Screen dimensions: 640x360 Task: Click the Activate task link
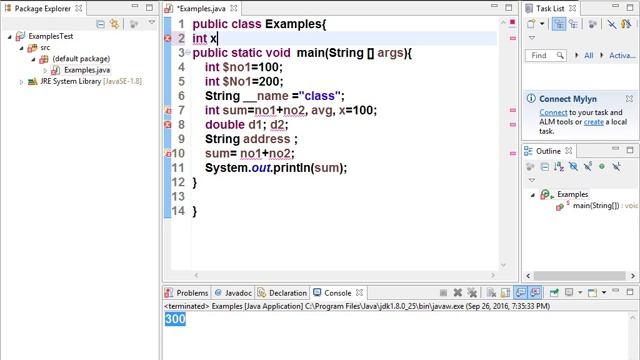coord(622,56)
